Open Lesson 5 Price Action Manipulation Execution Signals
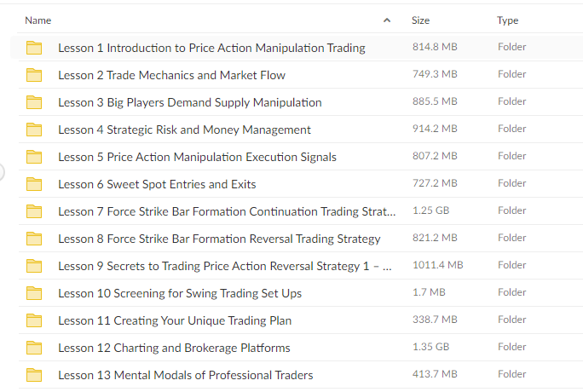The image size is (583, 392). (197, 157)
